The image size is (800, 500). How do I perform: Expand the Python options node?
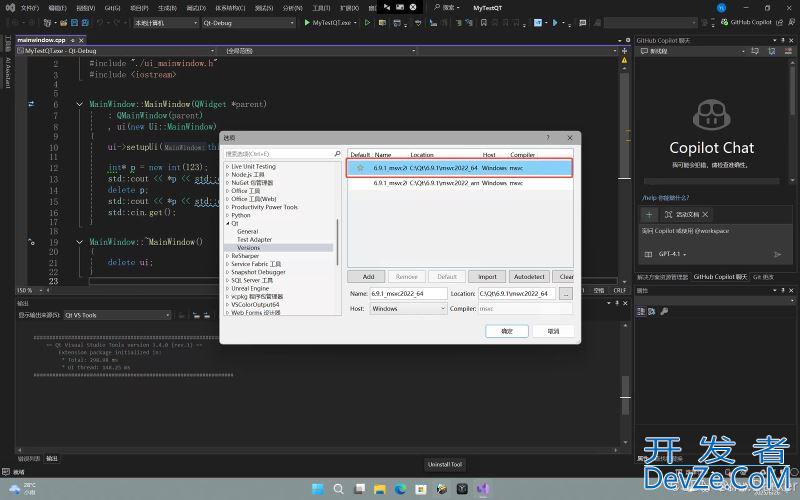click(x=228, y=215)
